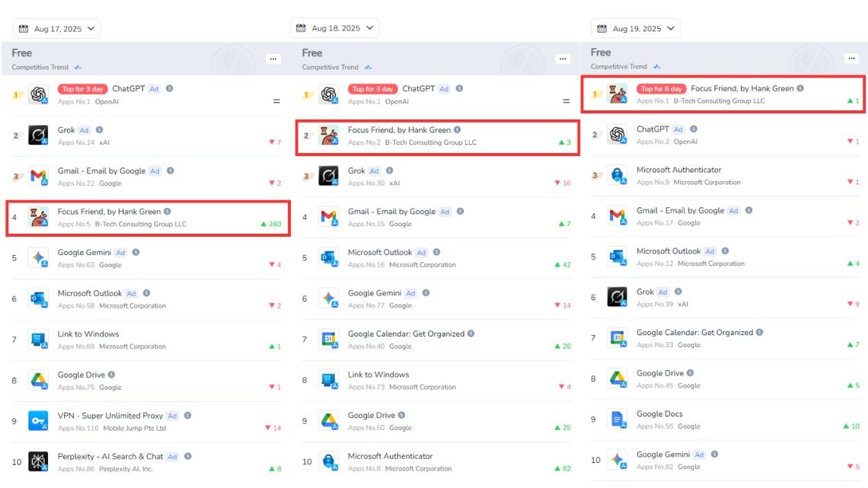The width and height of the screenshot is (868, 488).
Task: Click the Perplexity app icon
Action: coord(38,461)
